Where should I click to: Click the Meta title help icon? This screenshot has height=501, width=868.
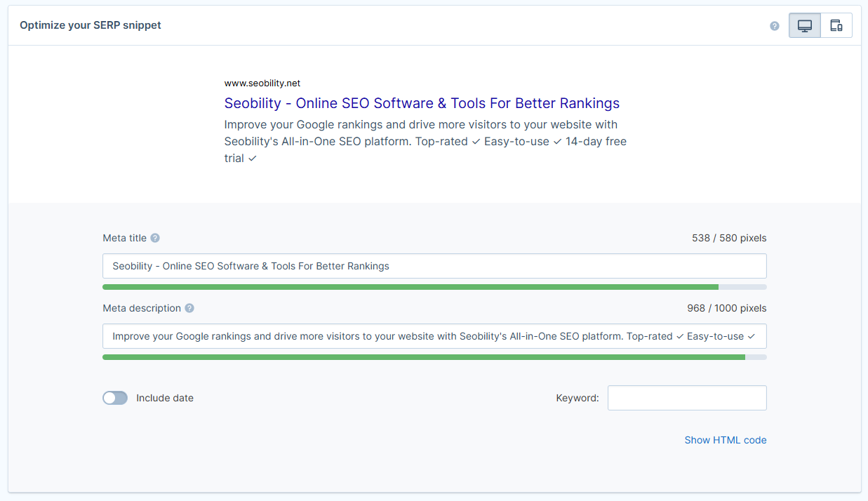154,238
